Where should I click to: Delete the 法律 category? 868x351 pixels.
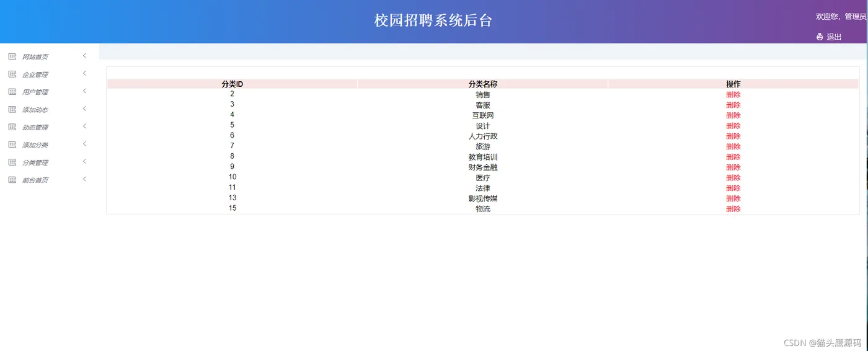click(x=733, y=188)
